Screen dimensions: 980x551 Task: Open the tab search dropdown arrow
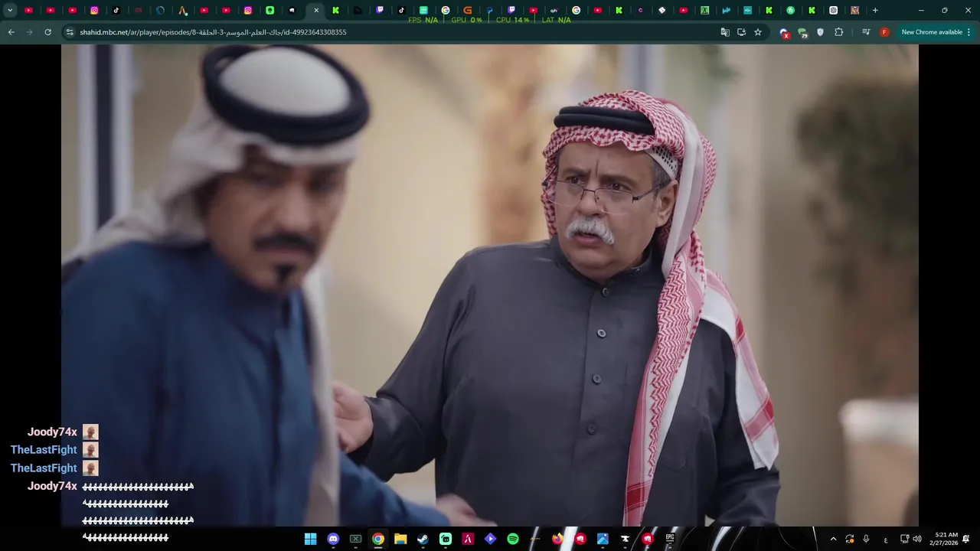pyautogui.click(x=10, y=11)
